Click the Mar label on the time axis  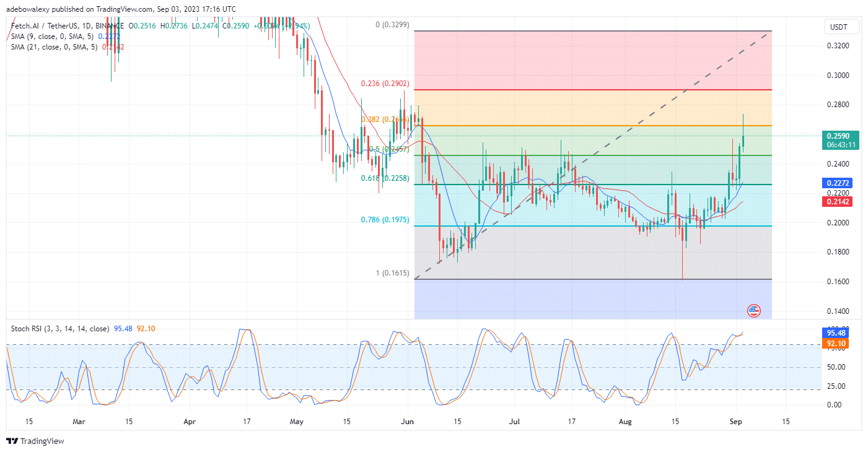click(79, 421)
